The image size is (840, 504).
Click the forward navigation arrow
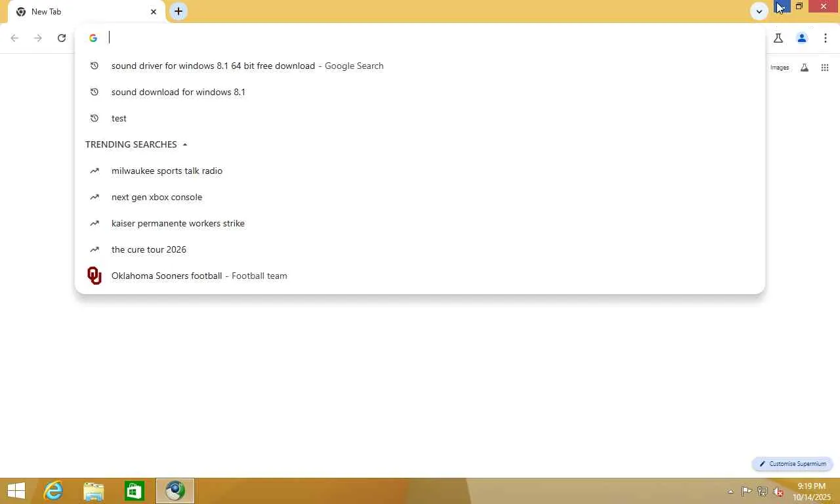[38, 38]
